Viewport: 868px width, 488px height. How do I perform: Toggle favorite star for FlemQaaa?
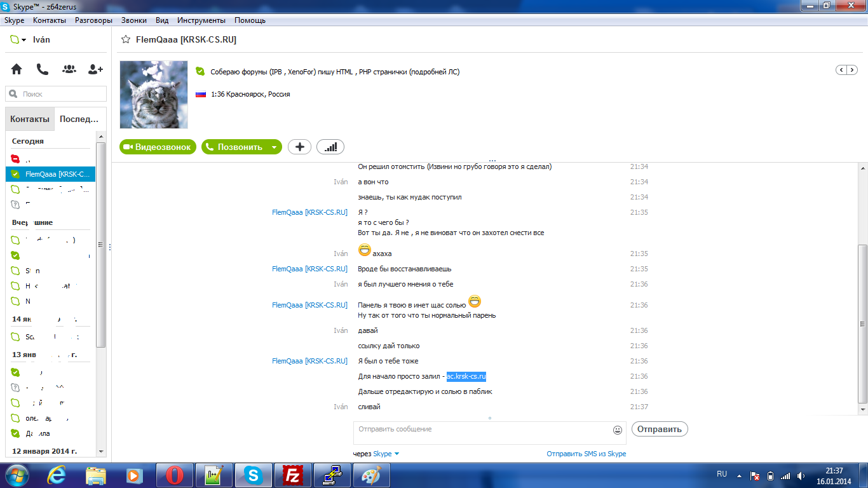tap(126, 39)
